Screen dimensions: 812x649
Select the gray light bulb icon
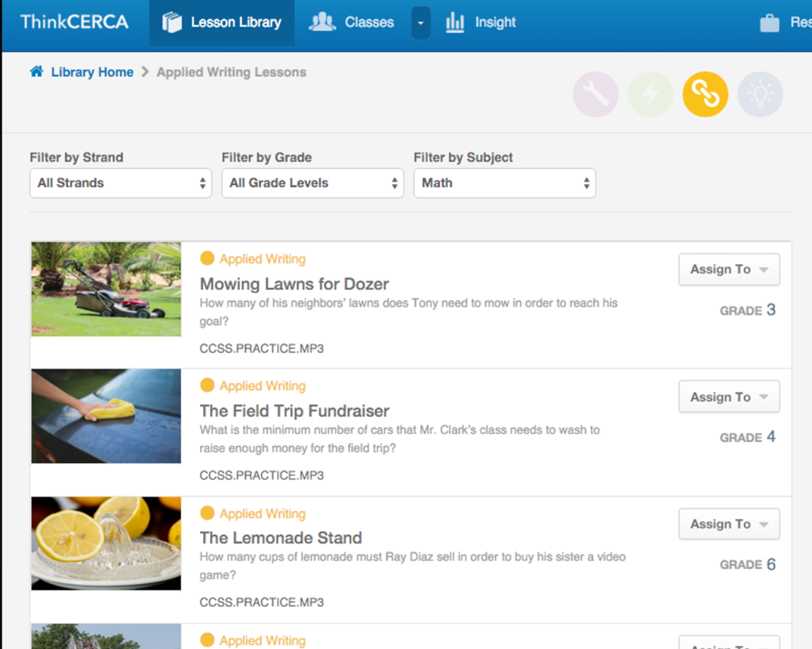(x=760, y=94)
